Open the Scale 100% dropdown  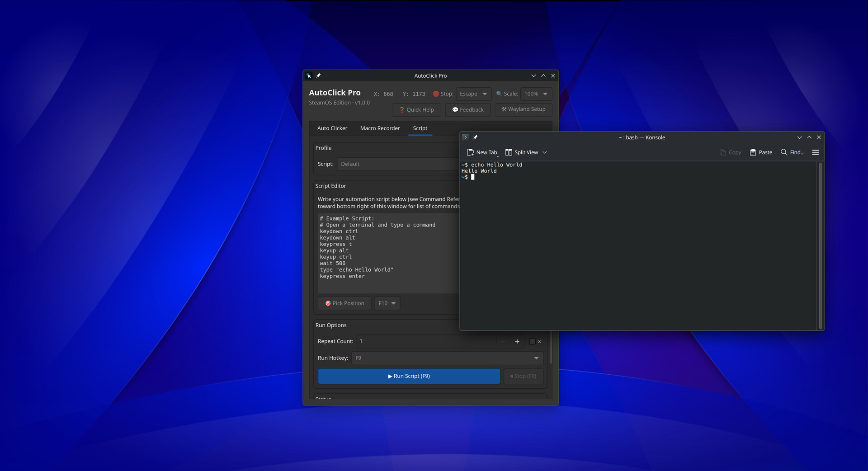point(536,94)
